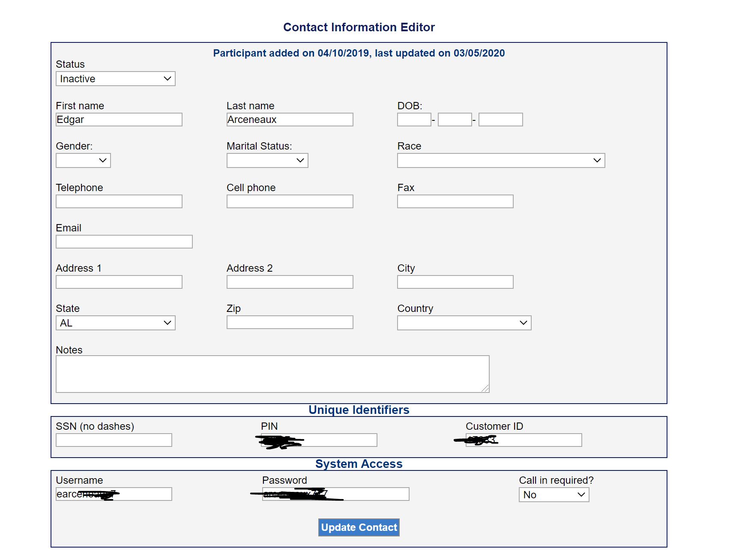This screenshot has width=739, height=560.
Task: Click the Update Contact button
Action: click(x=359, y=527)
